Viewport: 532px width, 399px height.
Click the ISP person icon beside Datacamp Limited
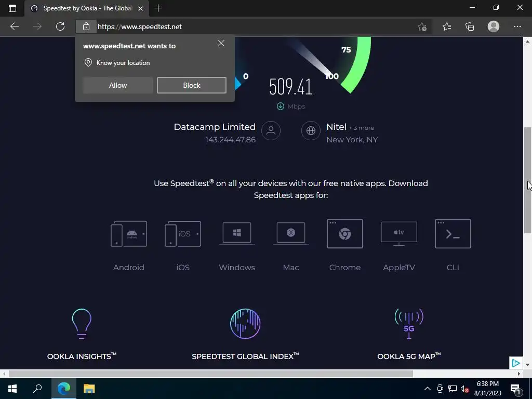coord(271,130)
